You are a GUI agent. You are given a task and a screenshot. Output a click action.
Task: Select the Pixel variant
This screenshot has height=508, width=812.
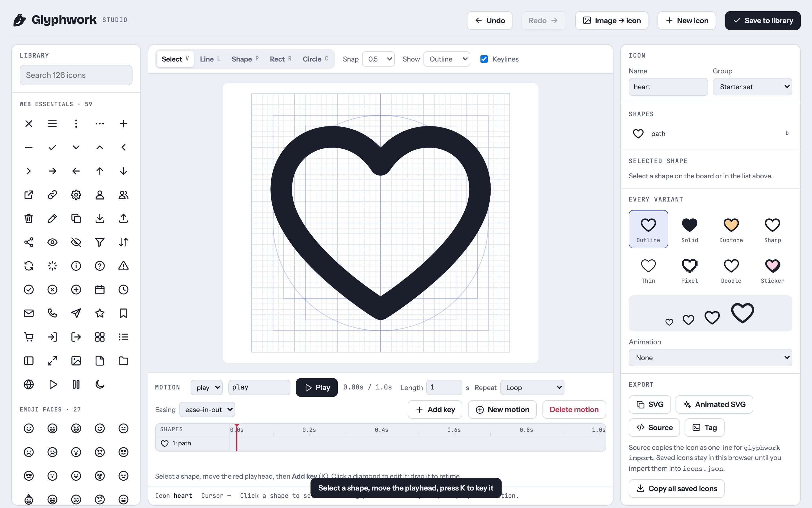coord(690,270)
